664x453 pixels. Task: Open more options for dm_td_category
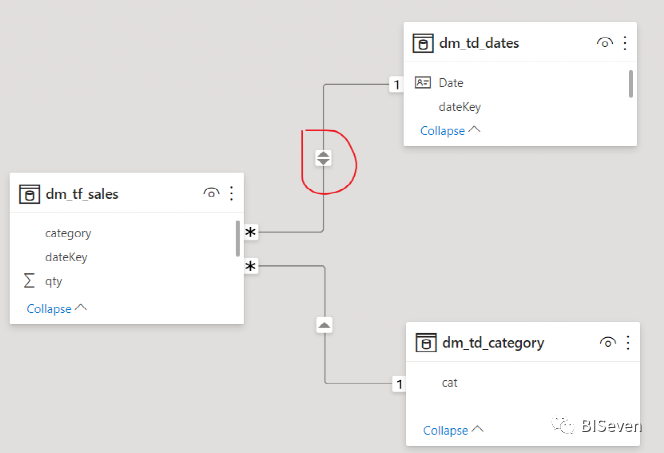[x=628, y=343]
